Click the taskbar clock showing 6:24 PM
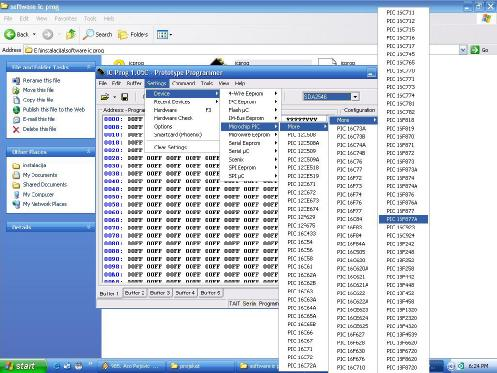 [x=478, y=366]
